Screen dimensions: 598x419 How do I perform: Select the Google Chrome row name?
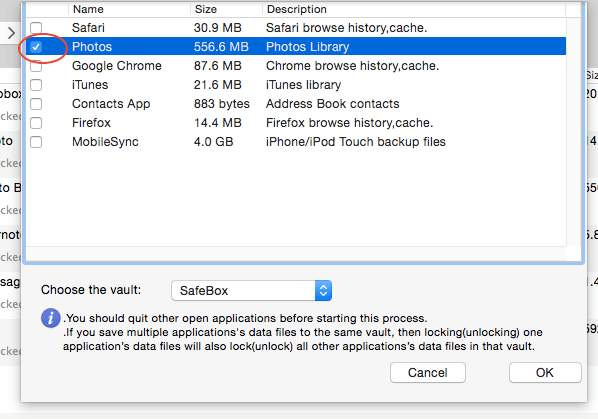point(117,66)
